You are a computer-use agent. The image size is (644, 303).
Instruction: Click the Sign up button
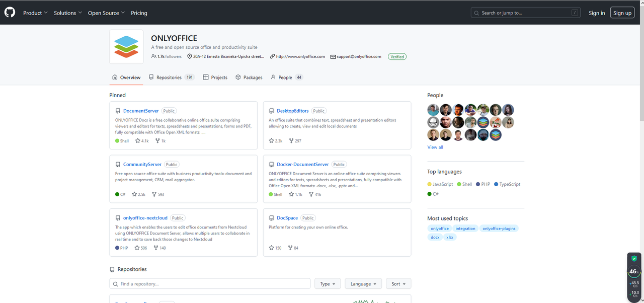pyautogui.click(x=622, y=13)
